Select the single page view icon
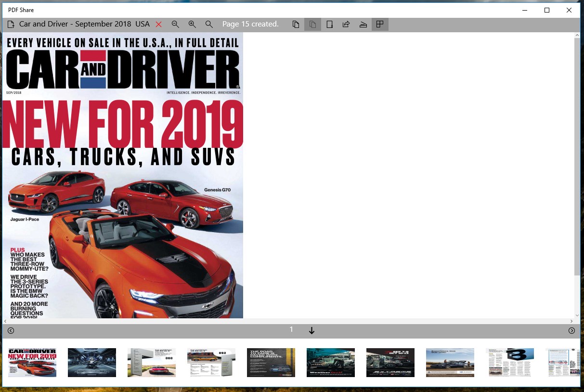584x392 pixels. (329, 24)
